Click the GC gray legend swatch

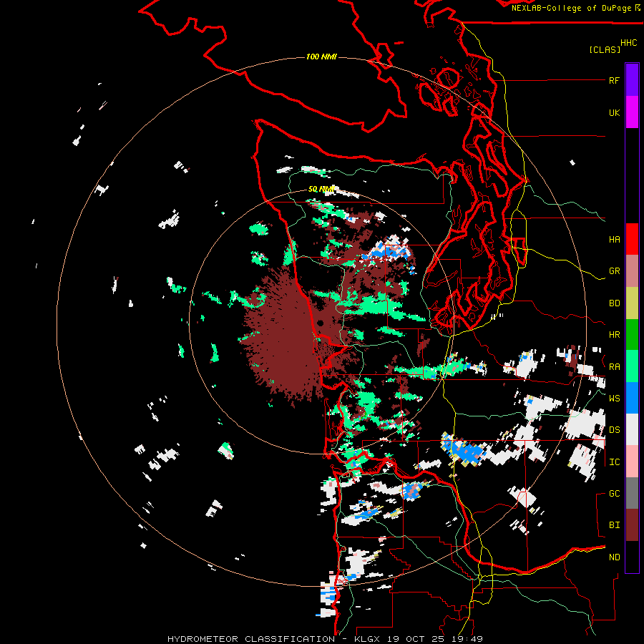pyautogui.click(x=632, y=493)
